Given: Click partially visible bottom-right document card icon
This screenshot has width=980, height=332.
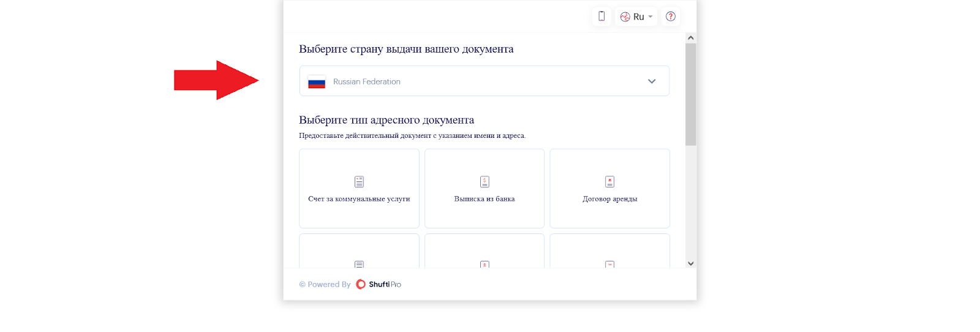Looking at the screenshot, I should [609, 264].
